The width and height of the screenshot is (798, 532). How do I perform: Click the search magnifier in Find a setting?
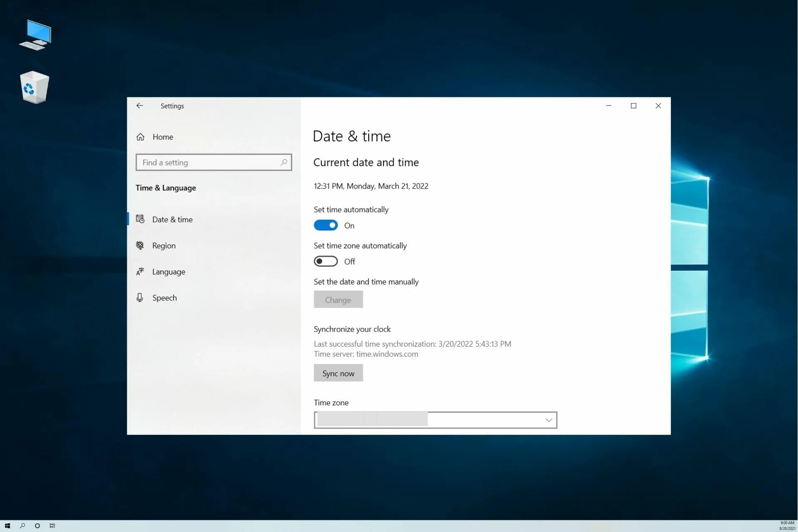(x=284, y=162)
